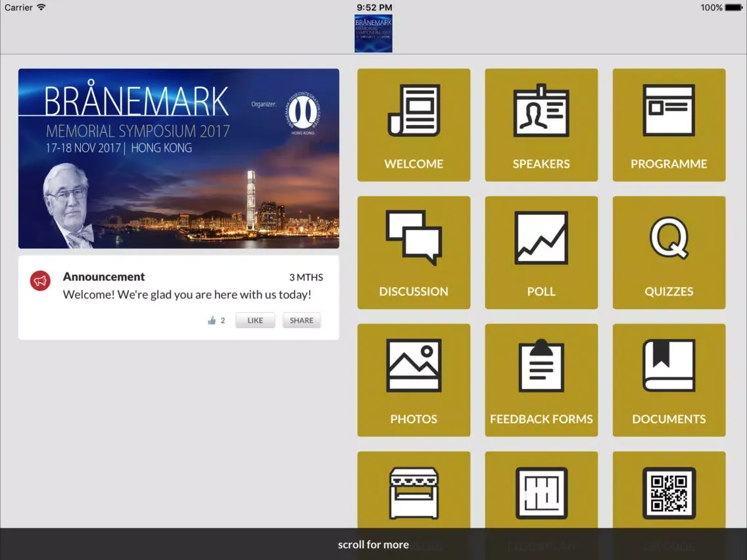The image size is (747, 560).
Task: Open the Feedback Forms tile
Action: pyautogui.click(x=541, y=380)
